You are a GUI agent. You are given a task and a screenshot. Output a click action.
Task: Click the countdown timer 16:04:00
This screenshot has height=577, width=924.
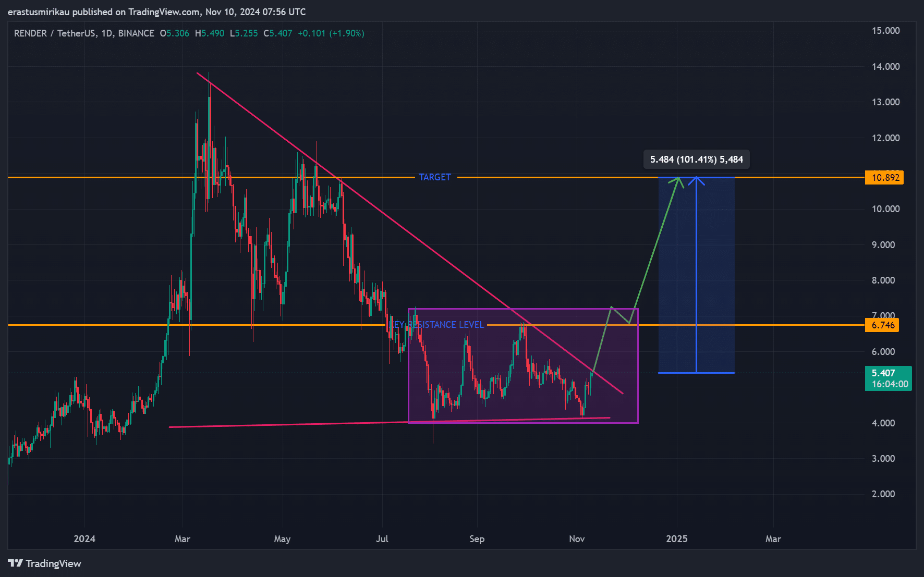tap(890, 384)
